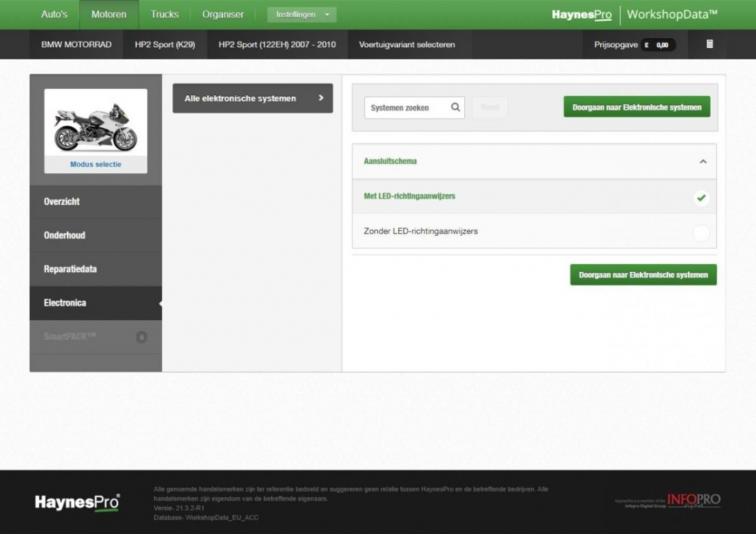Click the Versie- 21.3.2-R1 footer text

coord(179,508)
